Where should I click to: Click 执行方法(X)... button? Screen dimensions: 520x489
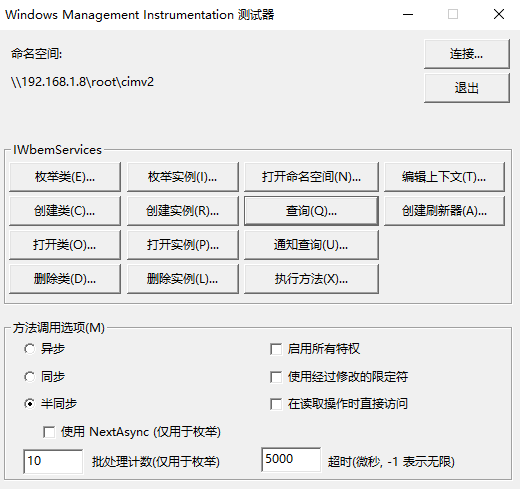(311, 279)
